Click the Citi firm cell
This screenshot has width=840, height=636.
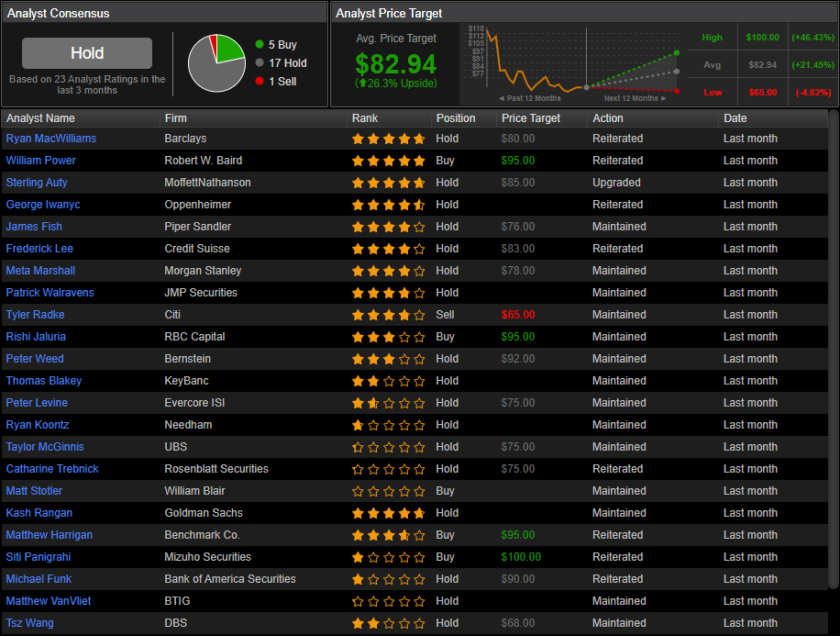click(172, 314)
